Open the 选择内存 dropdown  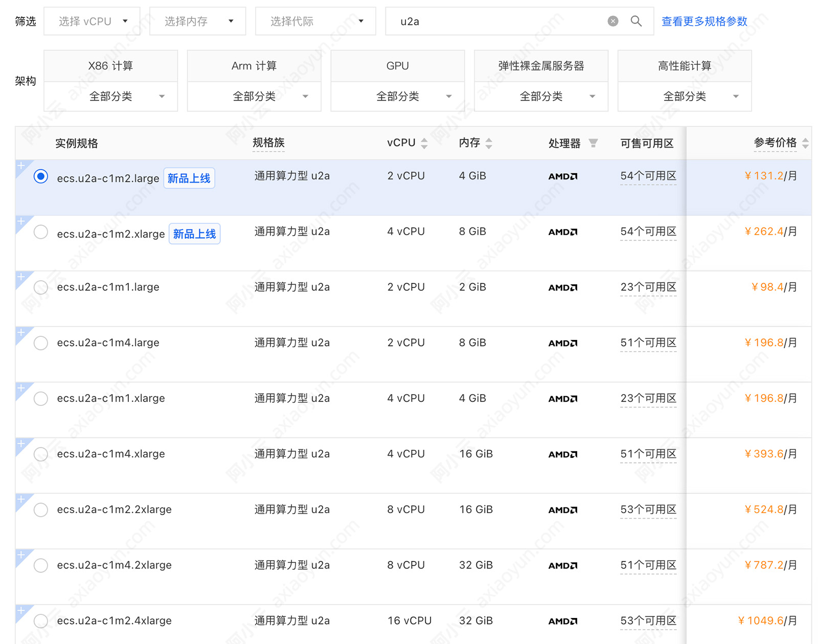coord(198,21)
